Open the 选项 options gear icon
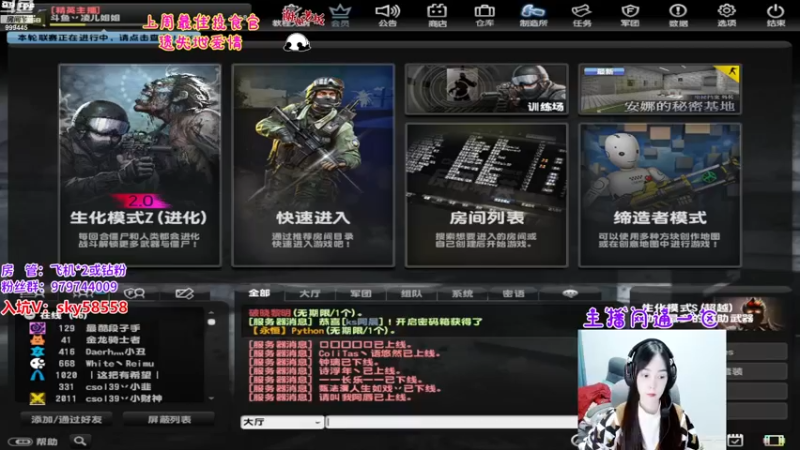 726,15
